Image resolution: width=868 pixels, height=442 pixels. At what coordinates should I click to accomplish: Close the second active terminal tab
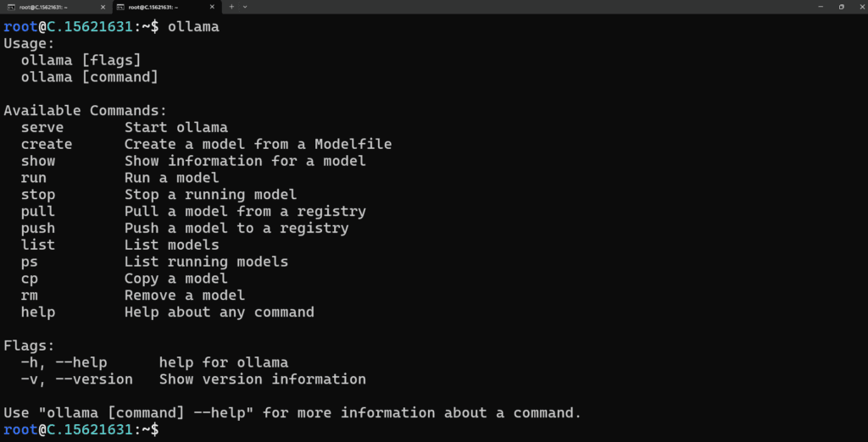pos(212,7)
